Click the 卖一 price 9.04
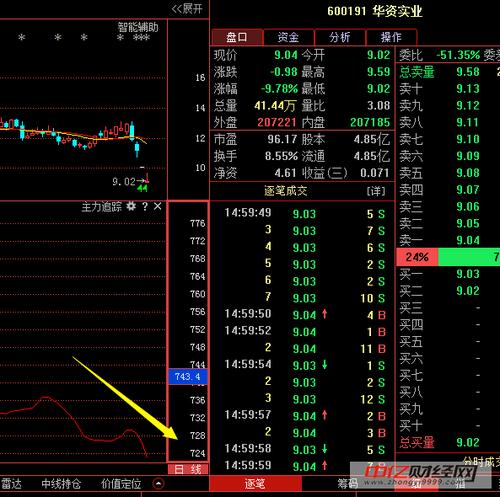 468,240
